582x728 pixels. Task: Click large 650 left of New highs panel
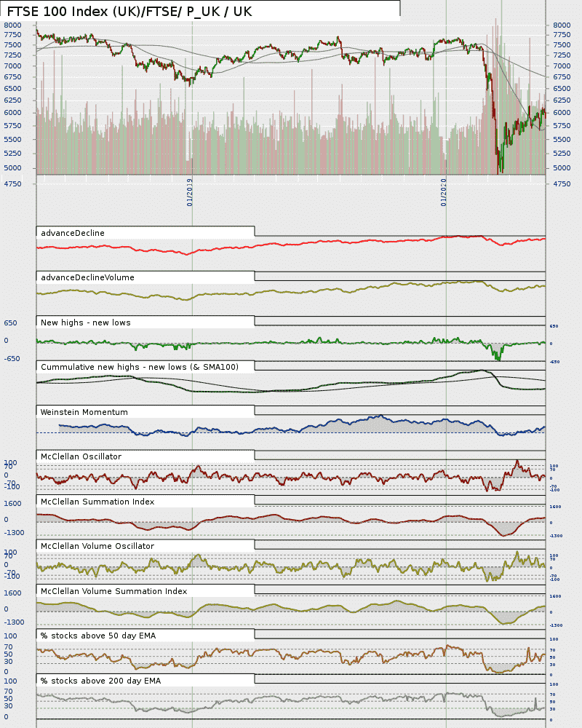point(10,323)
